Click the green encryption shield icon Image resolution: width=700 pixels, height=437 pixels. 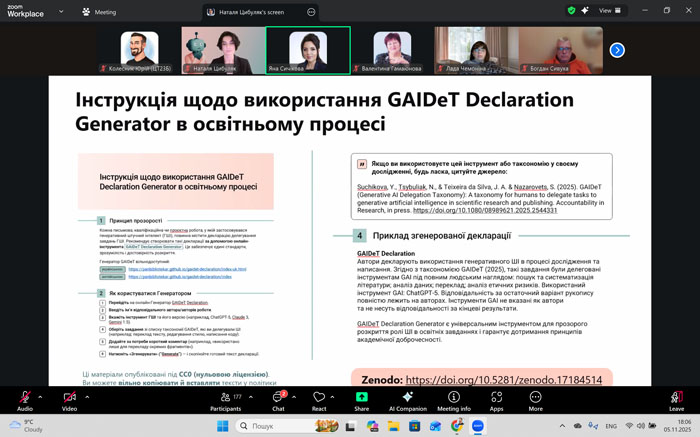point(571,11)
